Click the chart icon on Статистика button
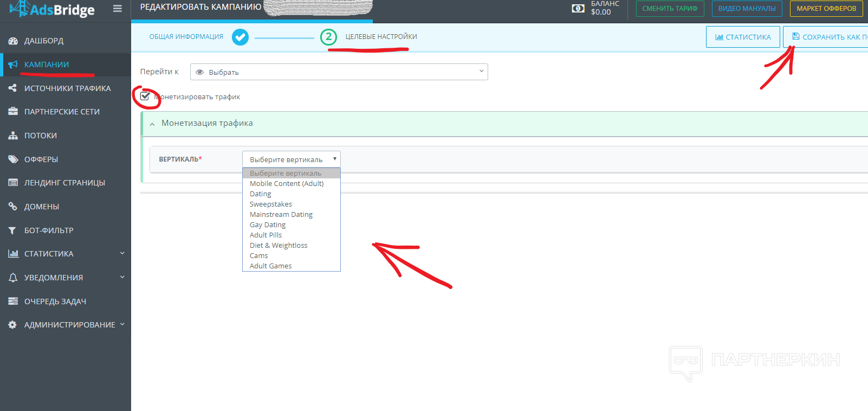 (719, 37)
